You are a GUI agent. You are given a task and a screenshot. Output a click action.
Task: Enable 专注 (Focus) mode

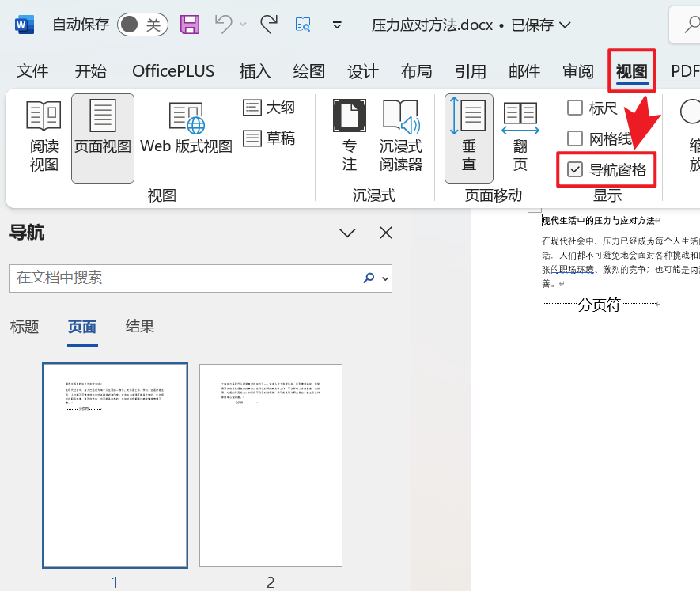coord(350,133)
